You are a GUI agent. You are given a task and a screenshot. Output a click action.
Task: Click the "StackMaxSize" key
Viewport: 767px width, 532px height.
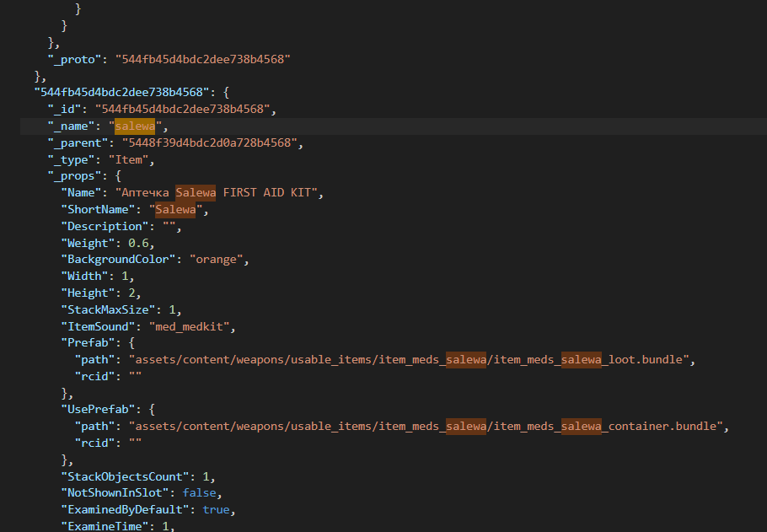[x=108, y=309]
